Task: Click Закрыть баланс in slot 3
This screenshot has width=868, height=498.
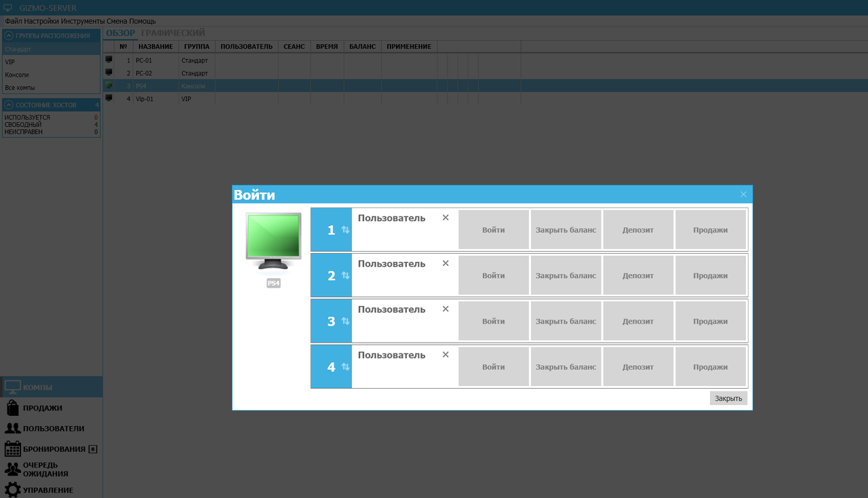Action: coord(566,321)
